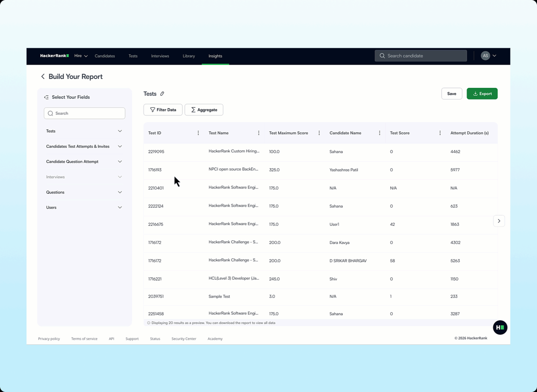The width and height of the screenshot is (537, 392).
Task: Click Test ID 2216675 cell
Action: pos(156,224)
